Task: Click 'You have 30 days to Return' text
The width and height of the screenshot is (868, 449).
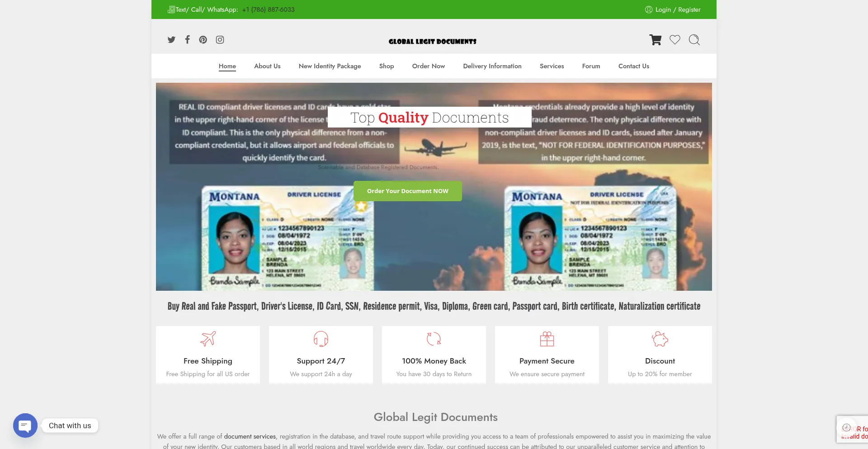Action: 434,374
